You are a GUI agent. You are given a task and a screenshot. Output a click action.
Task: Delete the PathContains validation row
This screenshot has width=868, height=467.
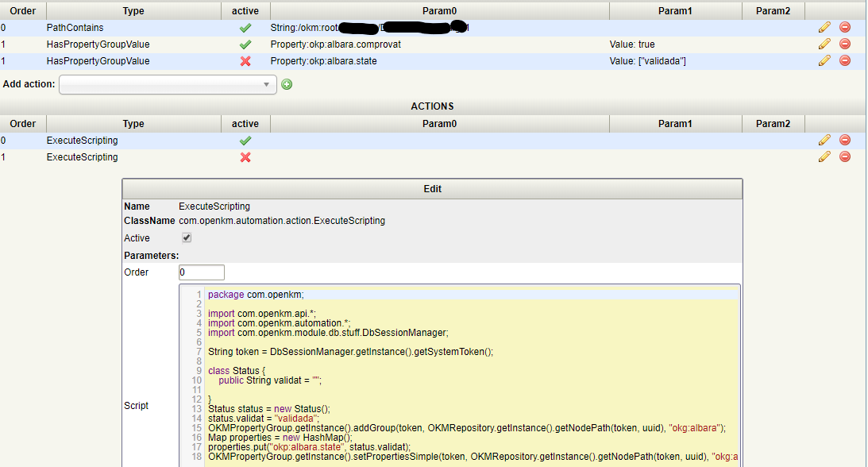pos(845,27)
